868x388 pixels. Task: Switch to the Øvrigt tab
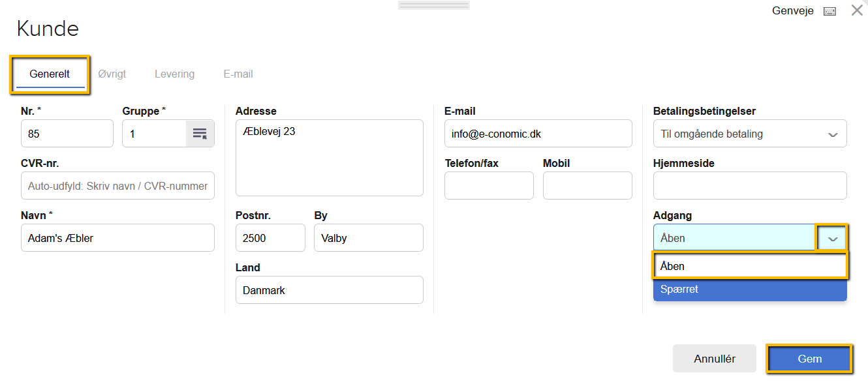(112, 74)
